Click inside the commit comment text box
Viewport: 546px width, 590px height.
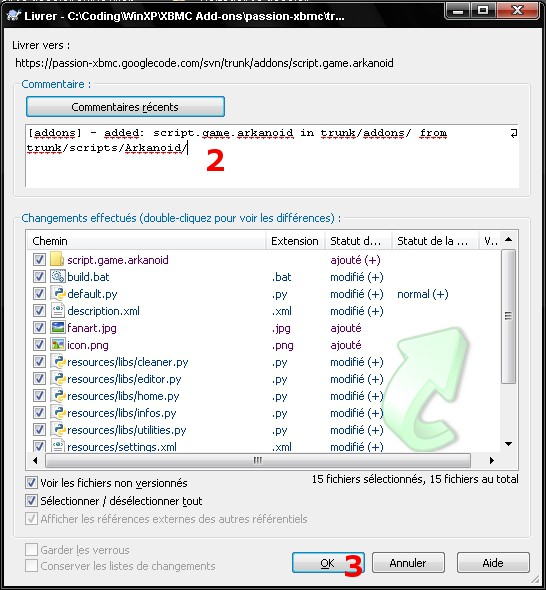(x=272, y=156)
